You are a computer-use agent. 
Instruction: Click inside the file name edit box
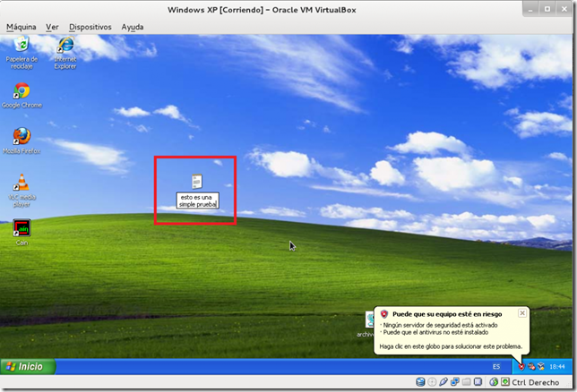198,200
